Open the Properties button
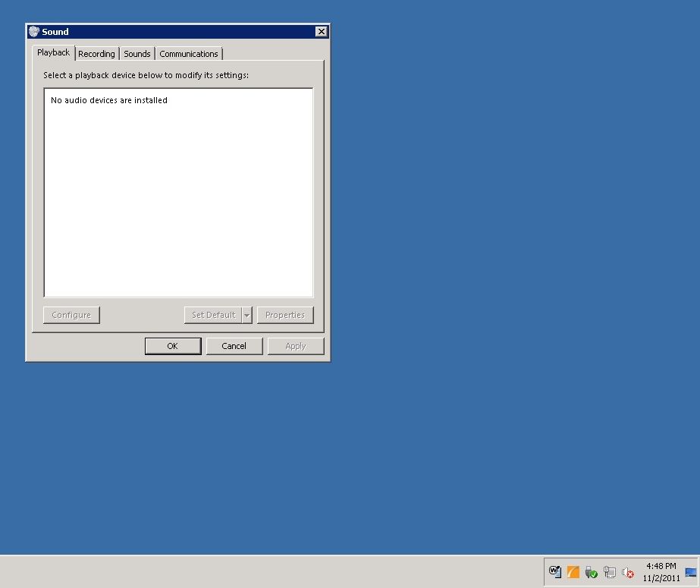 pyautogui.click(x=285, y=315)
